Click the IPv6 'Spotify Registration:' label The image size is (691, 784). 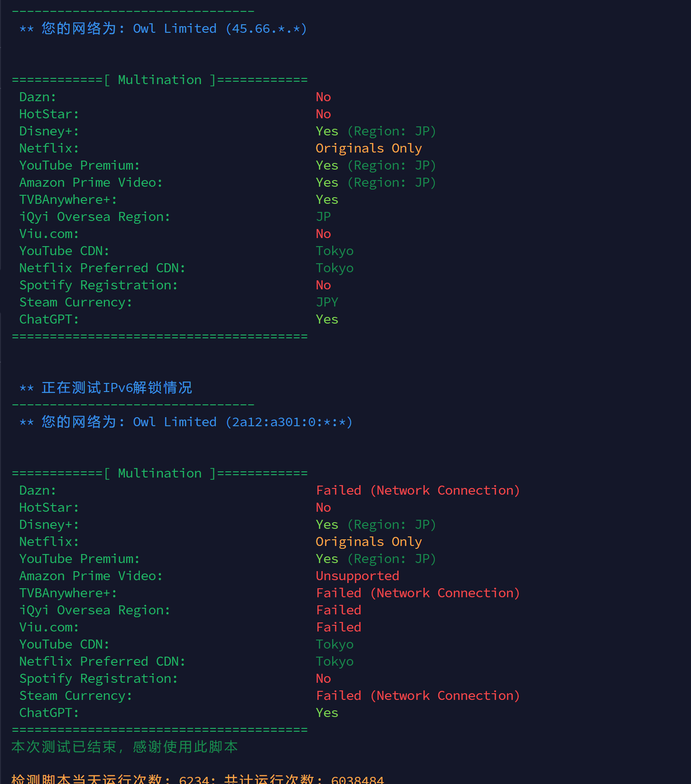[98, 679]
